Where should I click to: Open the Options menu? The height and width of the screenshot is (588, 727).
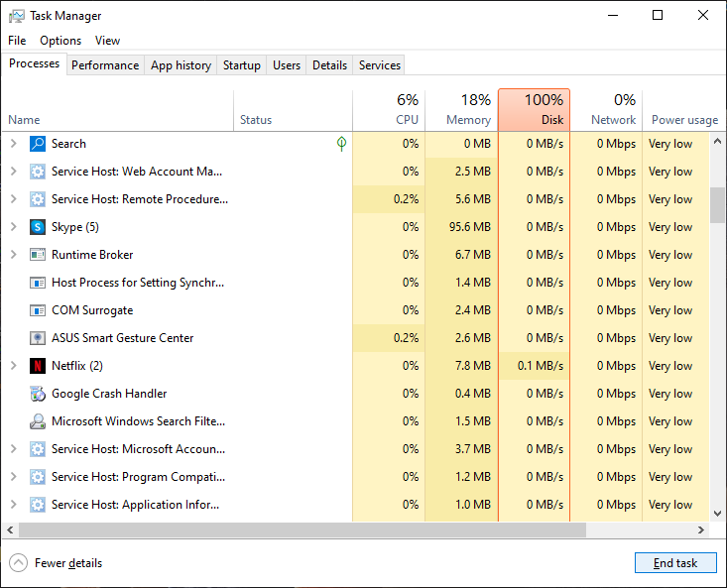[61, 41]
